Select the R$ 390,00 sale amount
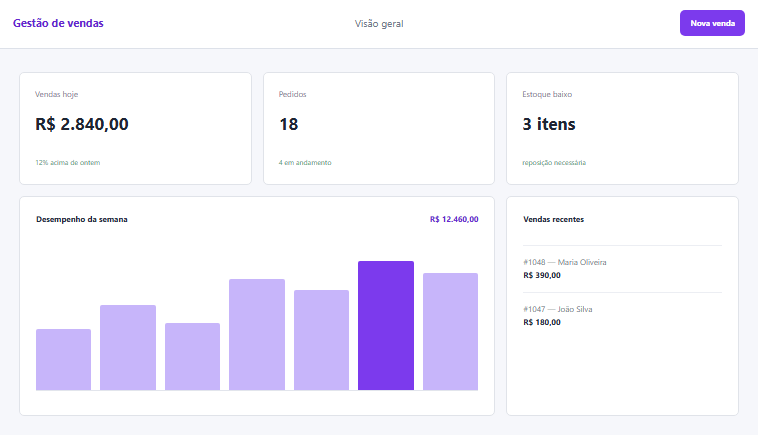The height and width of the screenshot is (435, 758). [542, 275]
